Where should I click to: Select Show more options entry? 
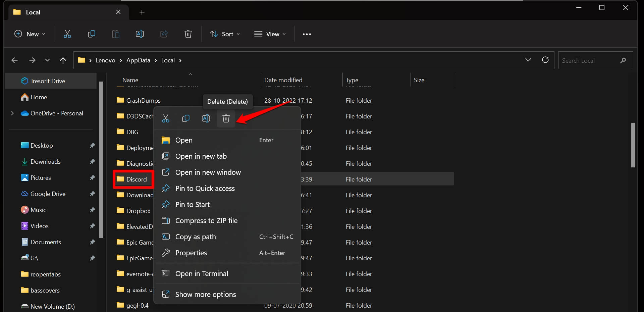click(205, 295)
